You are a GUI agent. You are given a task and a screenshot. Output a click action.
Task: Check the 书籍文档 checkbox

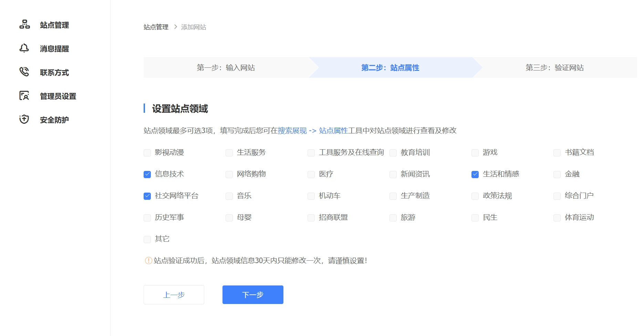tap(557, 153)
